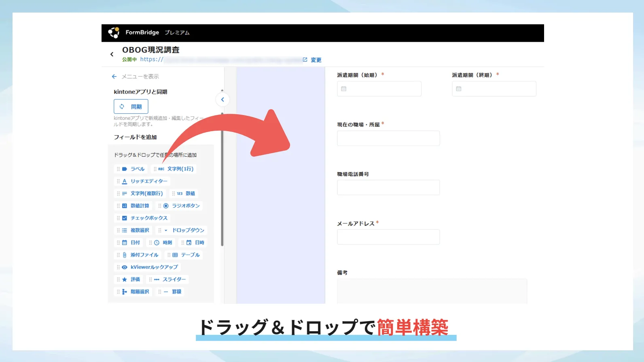The height and width of the screenshot is (362, 644).
Task: Open the 派遣期間（始期） date picker field
Action: (379, 89)
